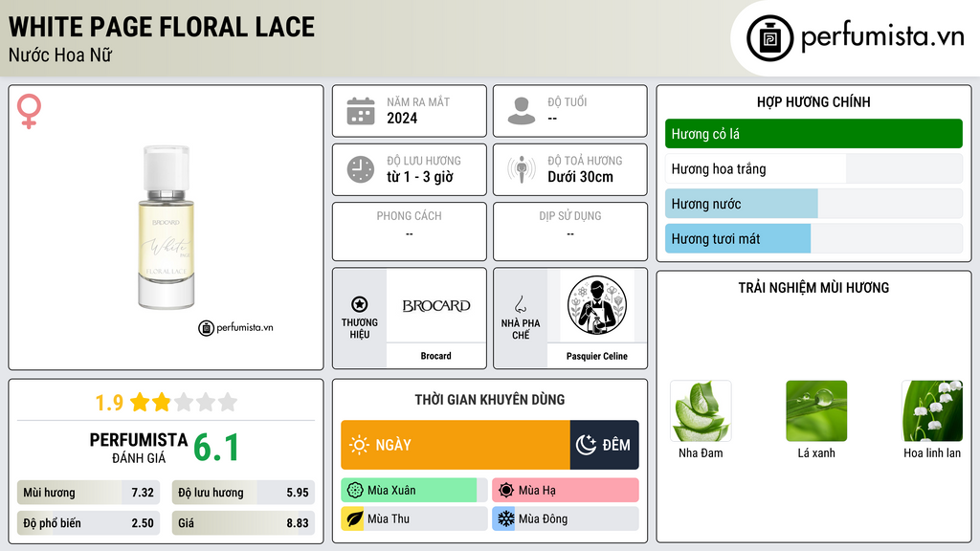Select the Hoa linh lan note image
Screen dimensions: 980x551
[932, 411]
